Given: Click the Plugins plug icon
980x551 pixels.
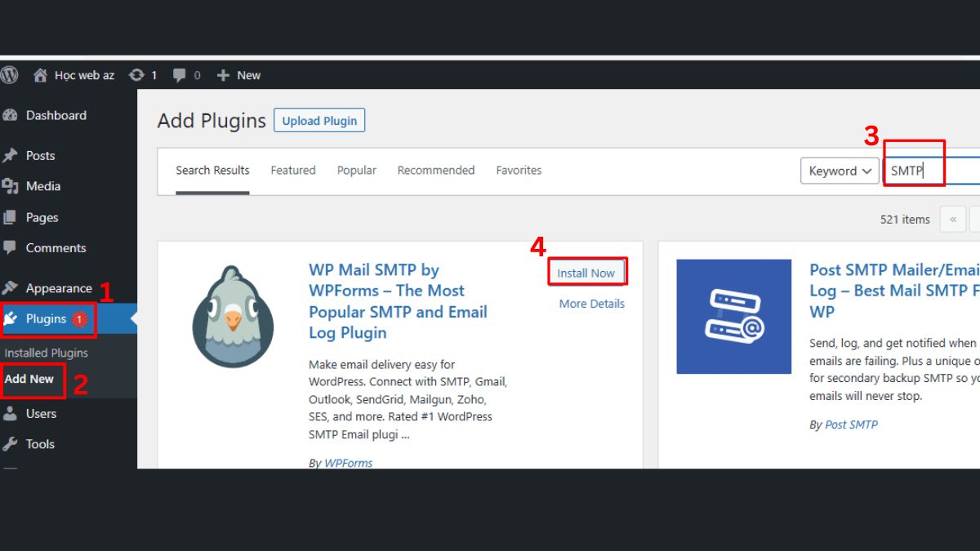Looking at the screenshot, I should [11, 318].
